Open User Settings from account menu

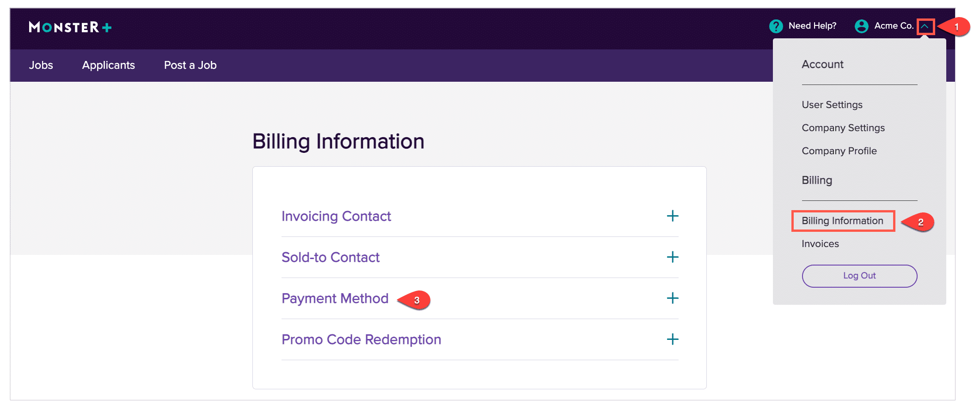[832, 105]
